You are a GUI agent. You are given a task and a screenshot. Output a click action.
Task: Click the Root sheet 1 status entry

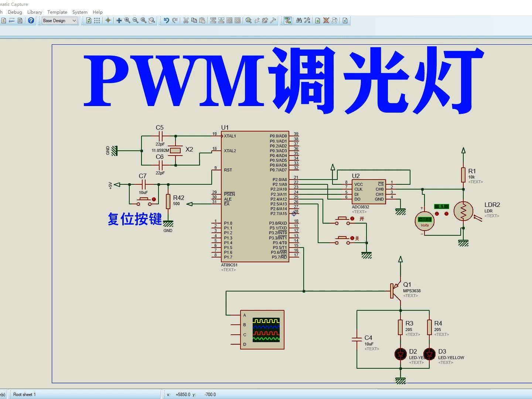coord(24,394)
